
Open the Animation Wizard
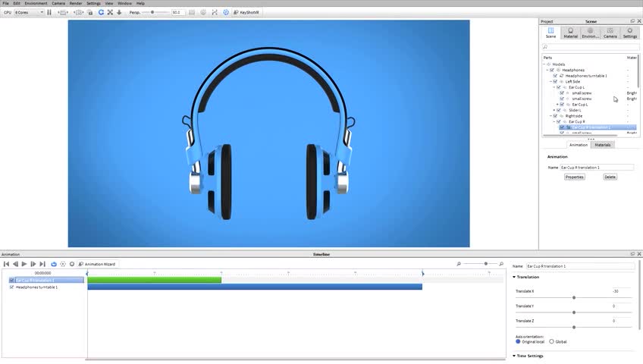[x=97, y=264]
